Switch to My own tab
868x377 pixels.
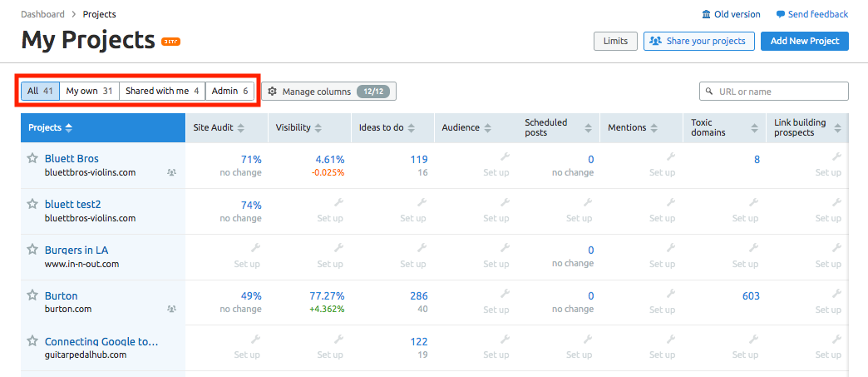(90, 91)
